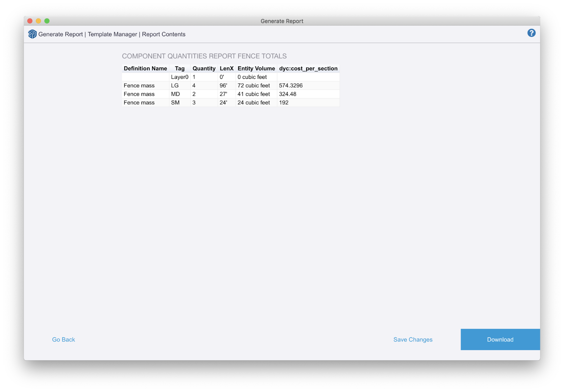This screenshot has width=564, height=392.
Task: Click the Quantity column header
Action: (x=204, y=68)
